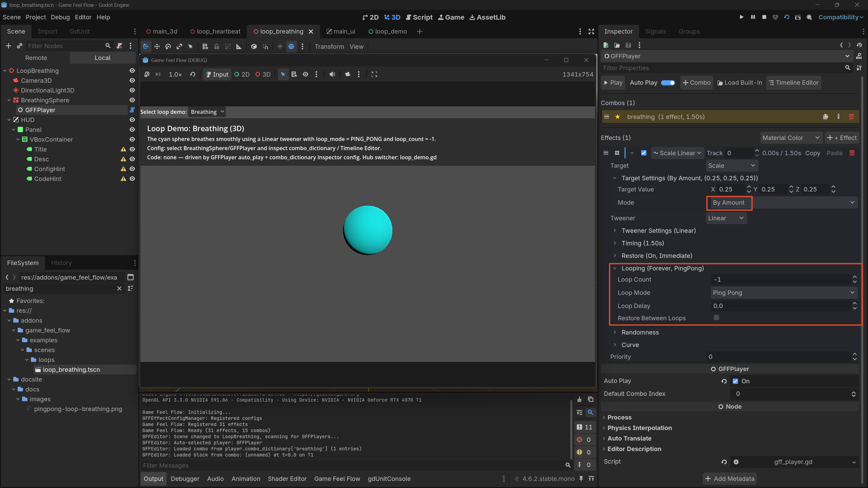
Task: Toggle the preview environment globe icon
Action: (291, 46)
